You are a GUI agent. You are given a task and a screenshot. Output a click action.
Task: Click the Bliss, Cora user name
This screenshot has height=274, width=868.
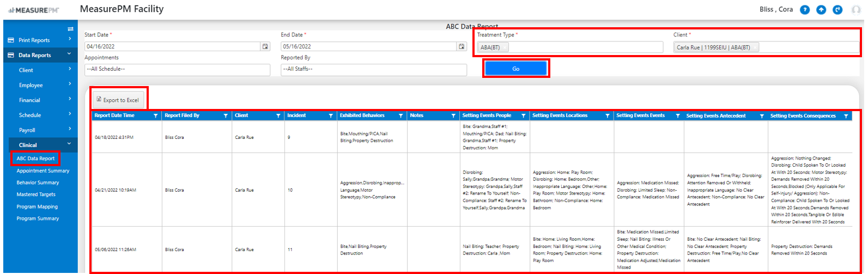[776, 9]
